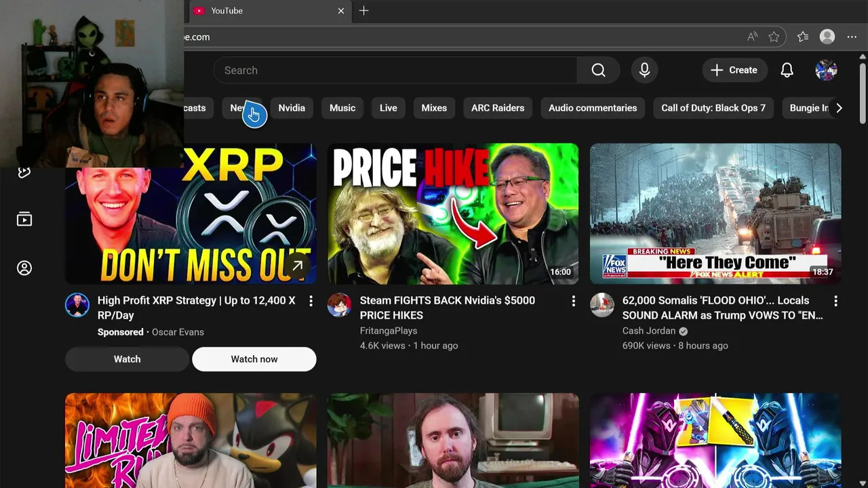
Task: Click the Watch button on sponsored ad
Action: [x=127, y=359]
